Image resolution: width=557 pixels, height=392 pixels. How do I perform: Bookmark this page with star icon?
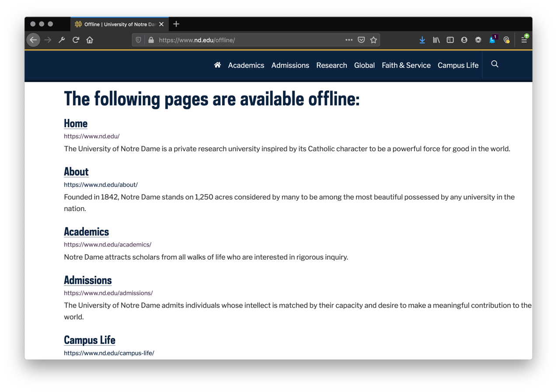(373, 40)
